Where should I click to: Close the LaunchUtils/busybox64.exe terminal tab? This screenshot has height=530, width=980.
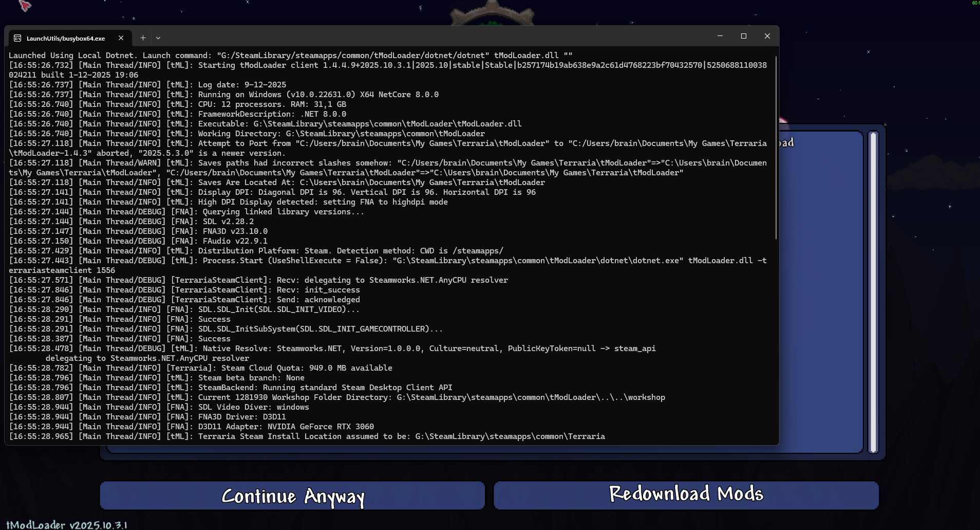tap(121, 38)
